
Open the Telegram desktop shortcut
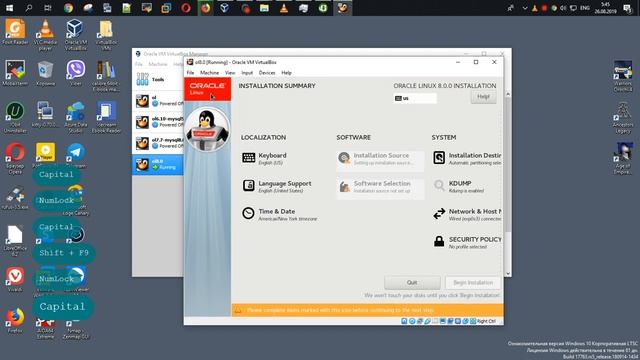[76, 155]
